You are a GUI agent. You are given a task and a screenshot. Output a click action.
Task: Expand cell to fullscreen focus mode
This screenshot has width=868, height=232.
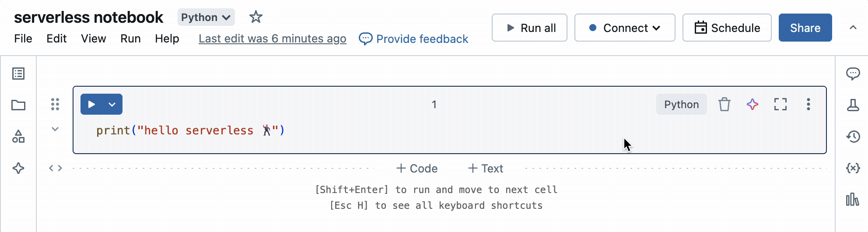click(780, 104)
